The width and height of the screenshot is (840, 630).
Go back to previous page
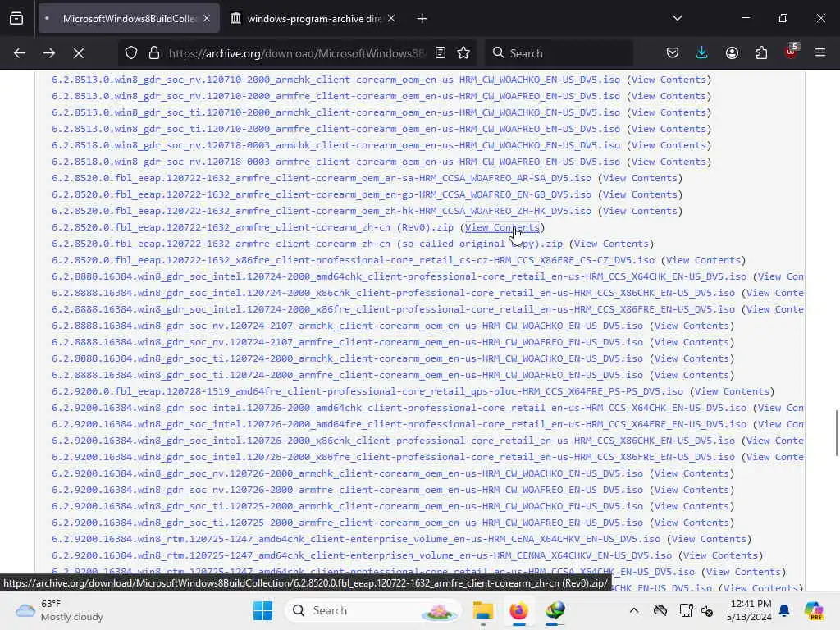[x=20, y=53]
